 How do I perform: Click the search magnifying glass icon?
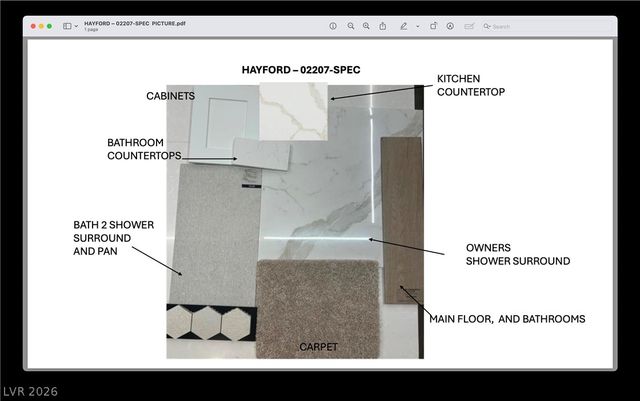[x=487, y=26]
